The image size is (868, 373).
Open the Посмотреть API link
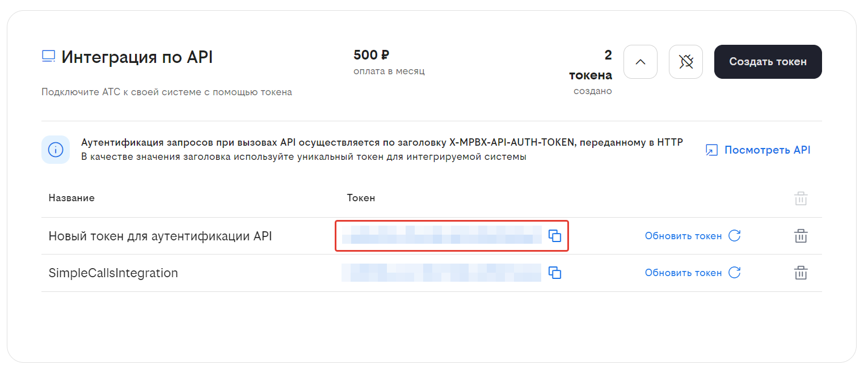coord(767,150)
